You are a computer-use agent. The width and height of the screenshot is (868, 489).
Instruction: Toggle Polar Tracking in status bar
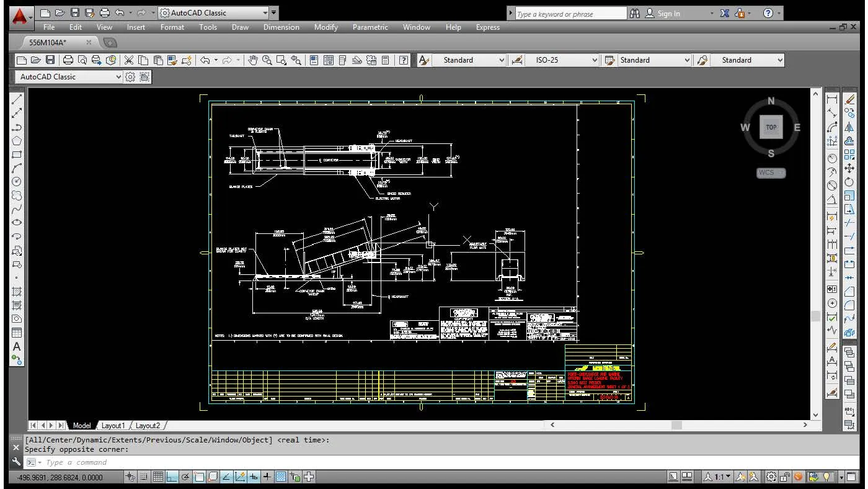click(x=185, y=477)
